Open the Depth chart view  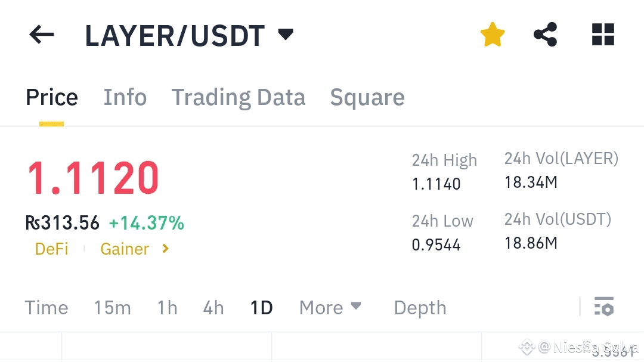click(420, 308)
